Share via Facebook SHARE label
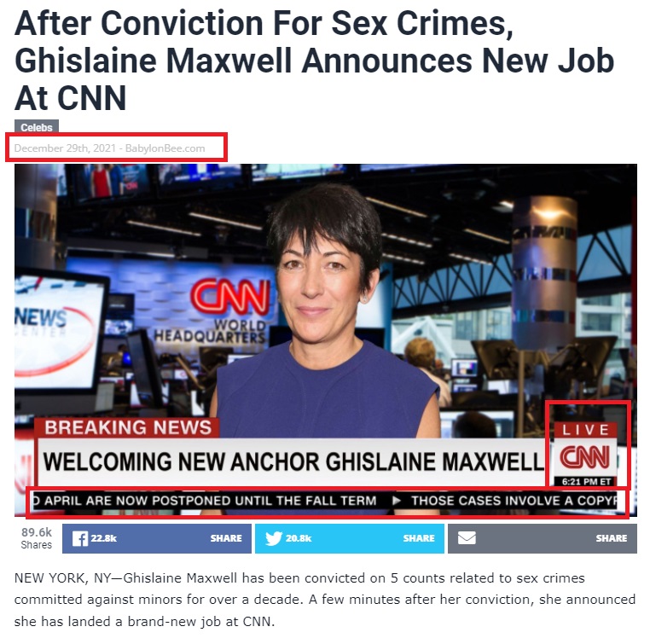650x644 pixels. point(226,538)
